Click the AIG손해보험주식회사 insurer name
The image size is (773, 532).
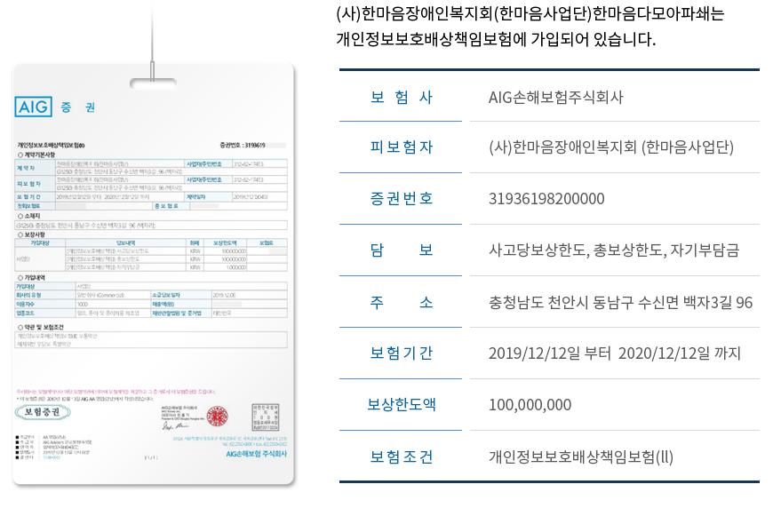coord(556,98)
